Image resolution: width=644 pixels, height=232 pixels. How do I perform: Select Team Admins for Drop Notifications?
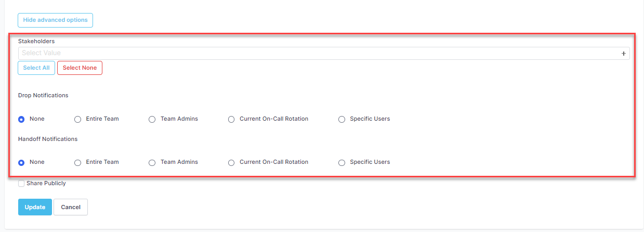pyautogui.click(x=152, y=119)
